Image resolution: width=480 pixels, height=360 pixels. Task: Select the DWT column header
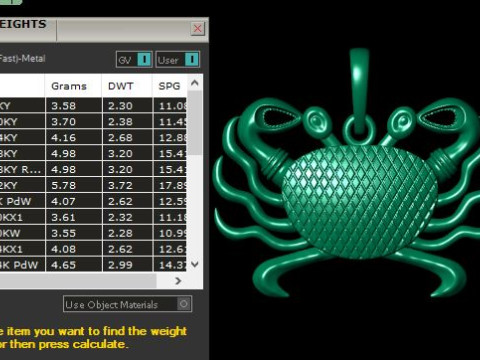(x=127, y=86)
